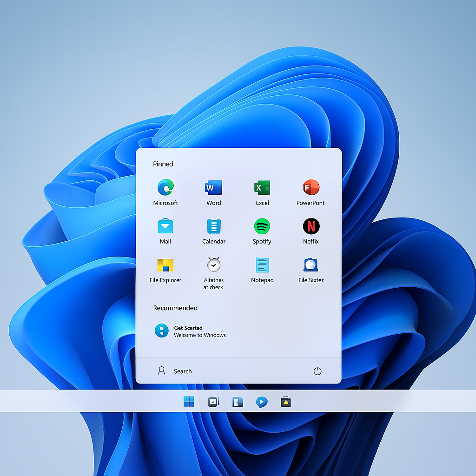Open the Altathes at check clock icon

pyautogui.click(x=214, y=264)
